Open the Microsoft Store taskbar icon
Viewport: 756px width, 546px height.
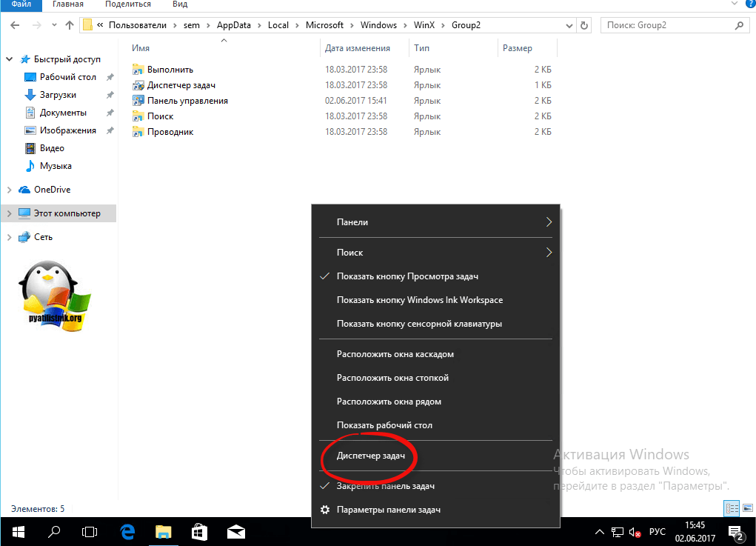199,531
